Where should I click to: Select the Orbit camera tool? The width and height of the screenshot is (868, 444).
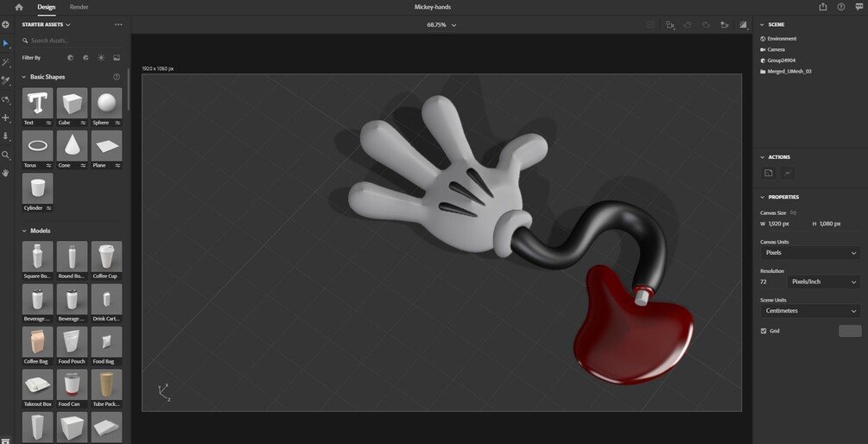5,100
